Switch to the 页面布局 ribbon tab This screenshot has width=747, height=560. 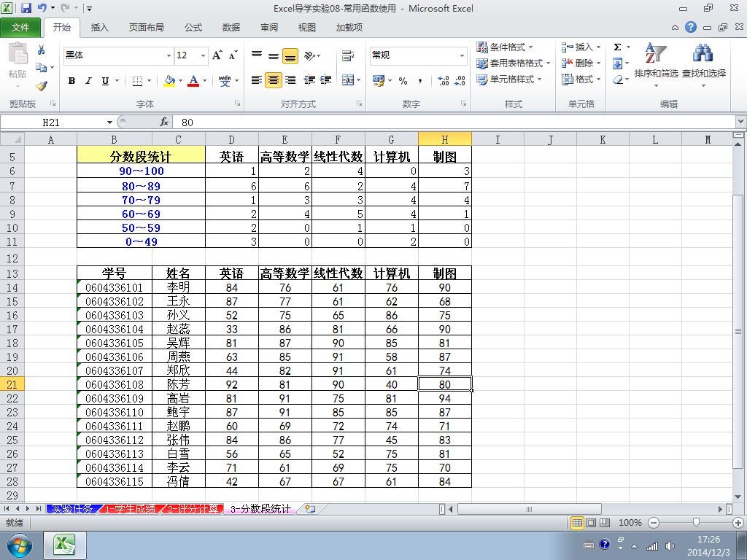click(x=146, y=28)
